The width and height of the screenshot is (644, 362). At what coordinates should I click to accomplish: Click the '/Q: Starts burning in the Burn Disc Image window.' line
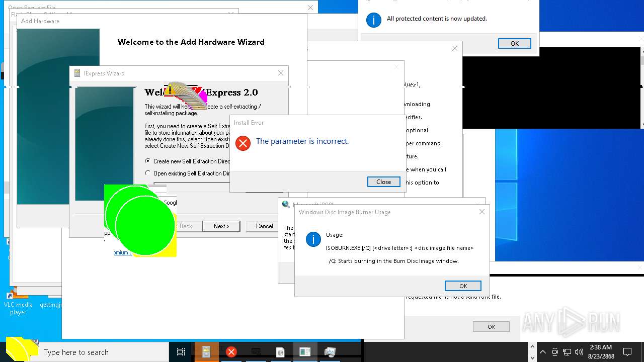pos(393,261)
